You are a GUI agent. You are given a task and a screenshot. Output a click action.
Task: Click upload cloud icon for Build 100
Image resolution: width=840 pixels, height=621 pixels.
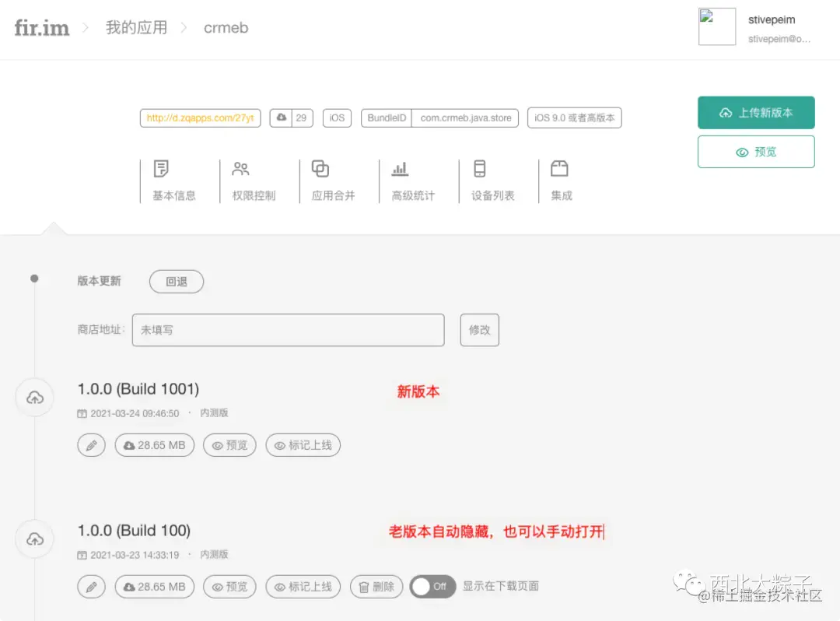point(35,539)
